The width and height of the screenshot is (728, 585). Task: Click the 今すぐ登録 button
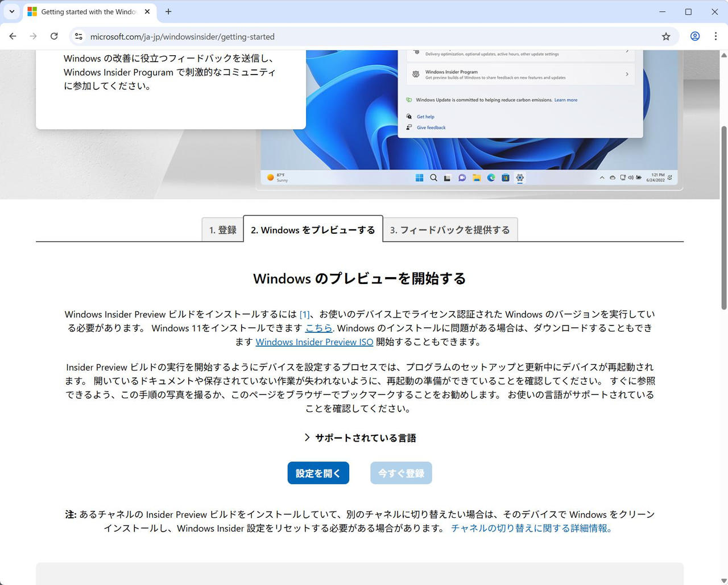tap(401, 473)
